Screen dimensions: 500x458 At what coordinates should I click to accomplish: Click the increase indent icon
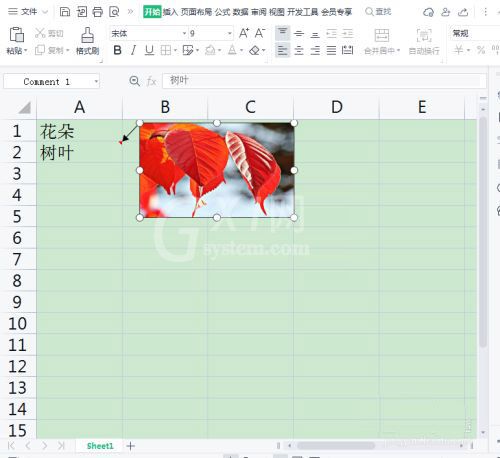347,33
